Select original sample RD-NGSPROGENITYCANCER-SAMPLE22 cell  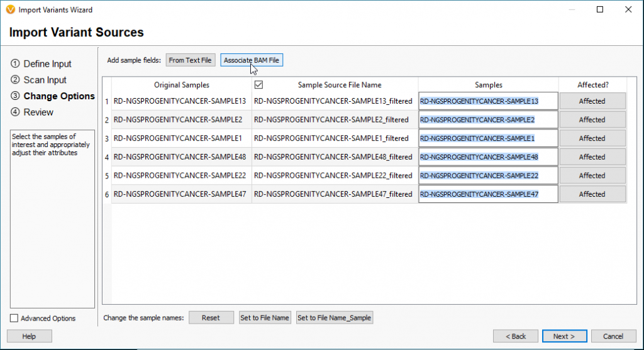182,175
